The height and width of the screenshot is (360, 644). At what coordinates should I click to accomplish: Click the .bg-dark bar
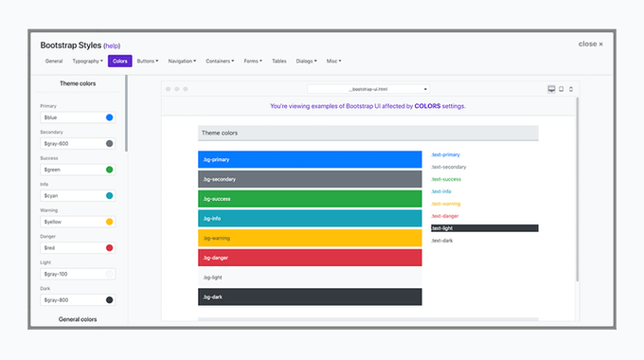[310, 297]
